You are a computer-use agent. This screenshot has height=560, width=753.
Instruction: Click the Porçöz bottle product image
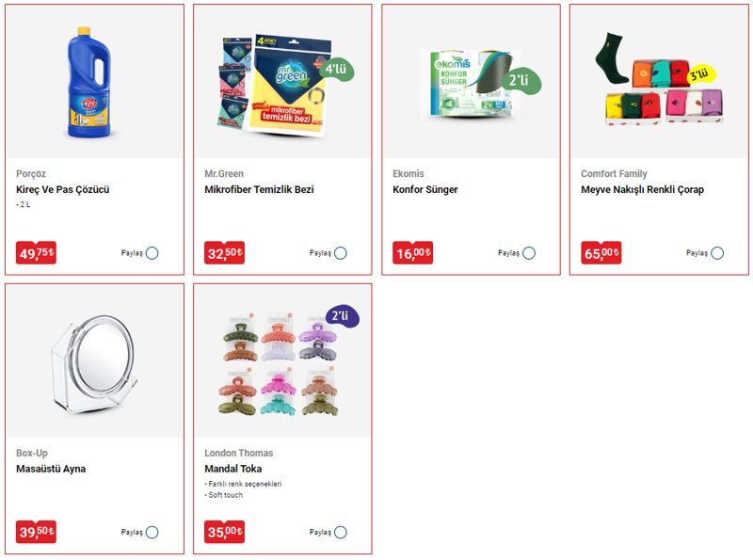[89, 82]
